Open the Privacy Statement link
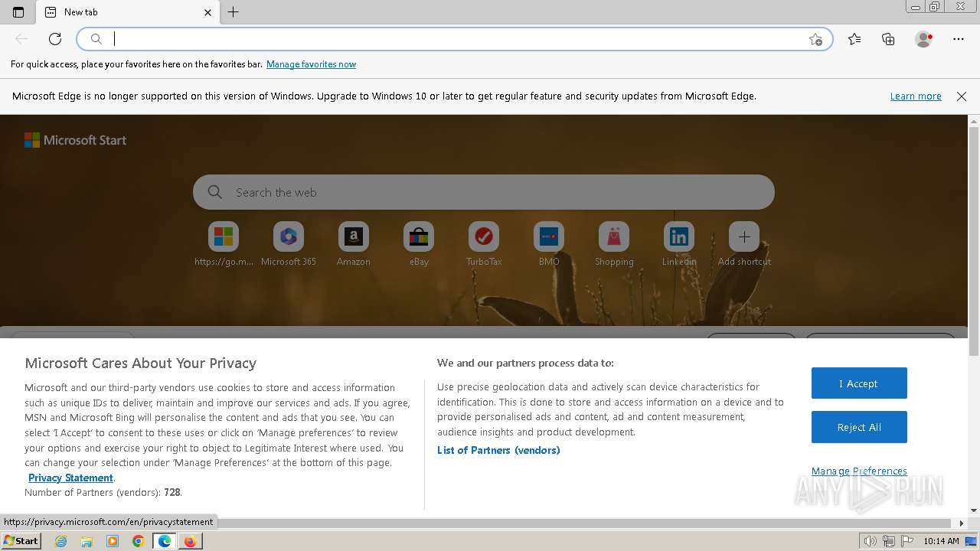Screen dimensions: 980x551 click(x=70, y=478)
